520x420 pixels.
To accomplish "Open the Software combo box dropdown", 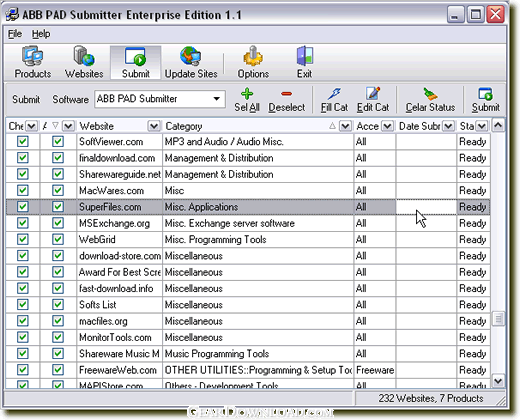I will pos(217,99).
